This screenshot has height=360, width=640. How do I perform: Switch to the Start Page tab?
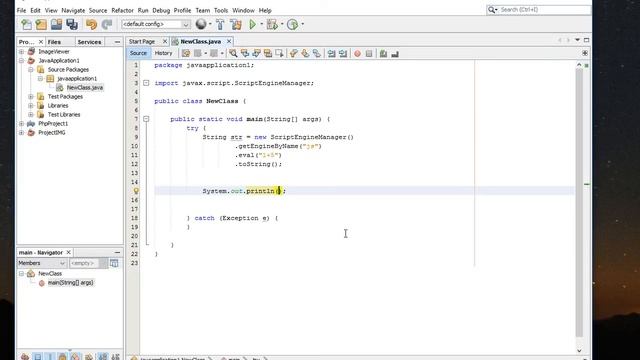click(142, 42)
